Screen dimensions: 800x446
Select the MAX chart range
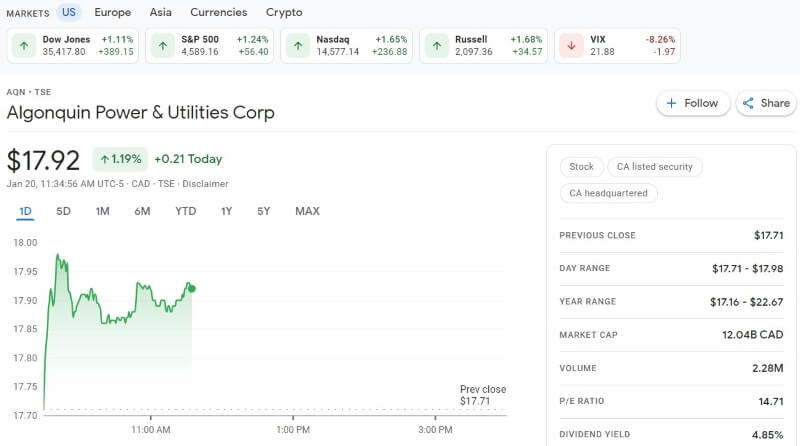[307, 211]
